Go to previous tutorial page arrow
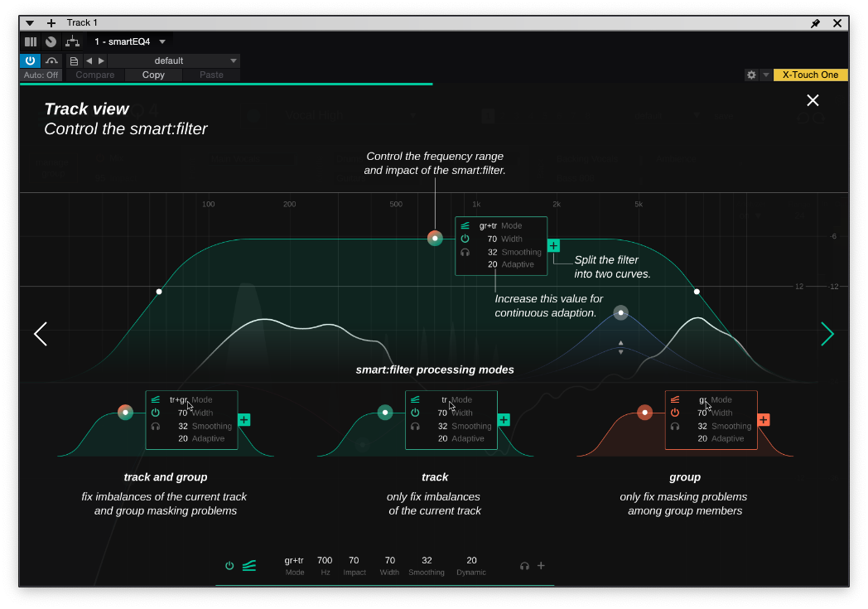This screenshot has height=609, width=868. [41, 334]
